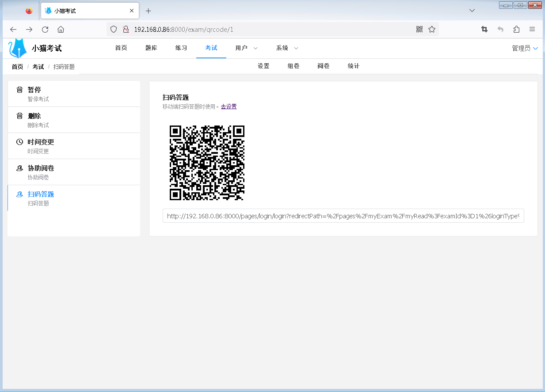Viewport: 545px width, 392px height.
Task: Click the QR code image
Action: [206, 163]
